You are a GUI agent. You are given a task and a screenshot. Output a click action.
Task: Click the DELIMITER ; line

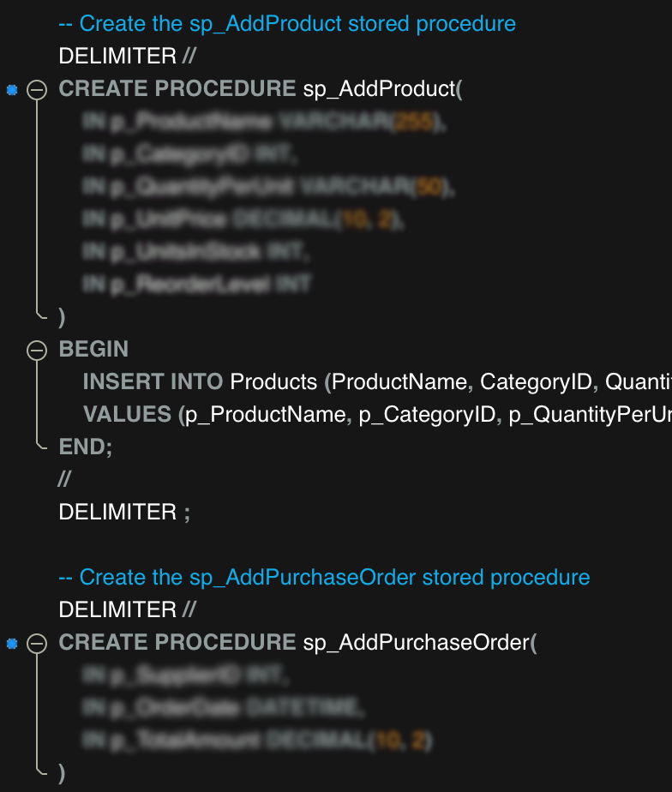[124, 513]
